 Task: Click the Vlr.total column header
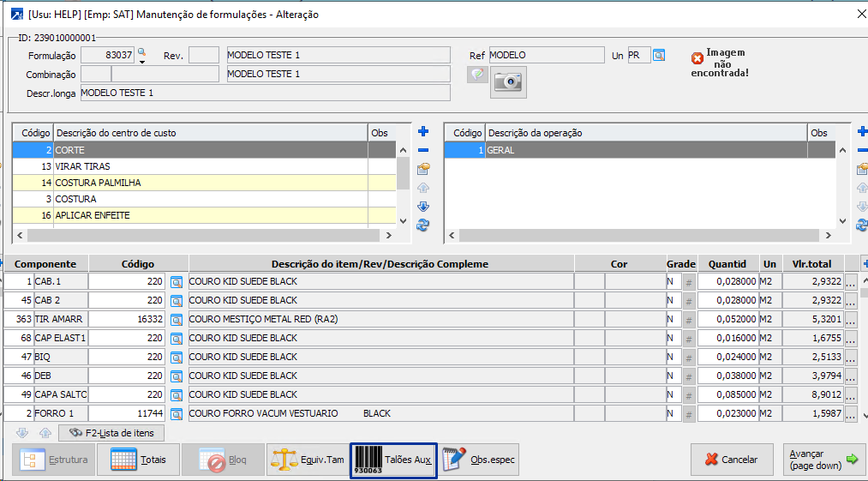pyautogui.click(x=811, y=264)
